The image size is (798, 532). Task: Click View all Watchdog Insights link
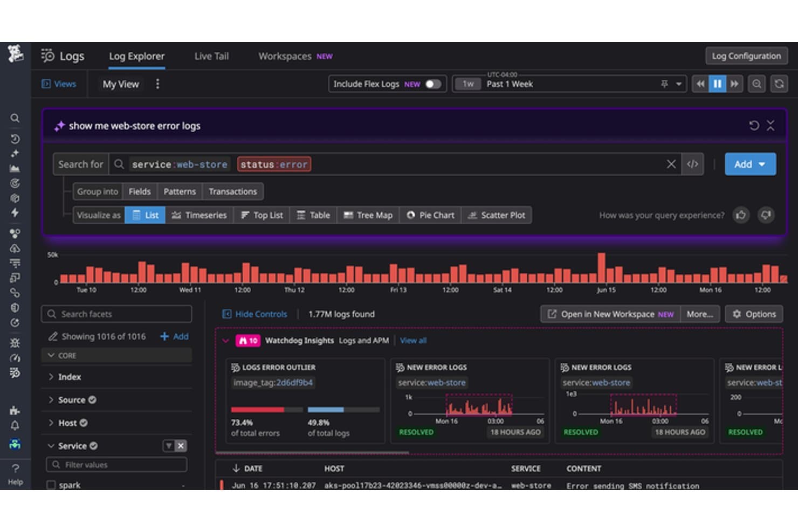click(x=413, y=341)
